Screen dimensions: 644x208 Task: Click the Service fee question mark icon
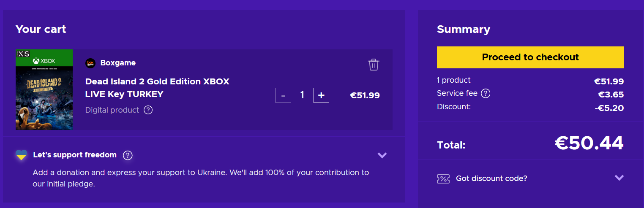486,94
